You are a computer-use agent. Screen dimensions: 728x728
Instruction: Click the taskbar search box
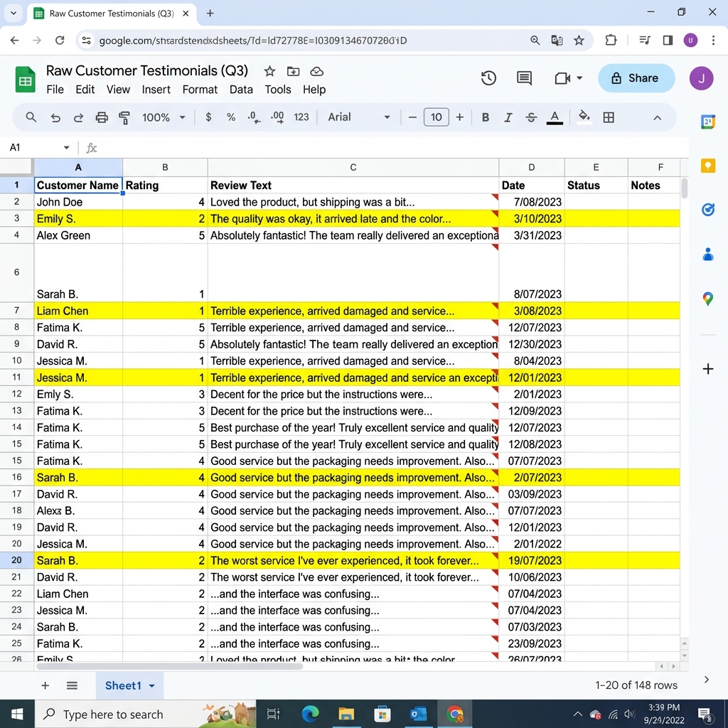point(145,714)
